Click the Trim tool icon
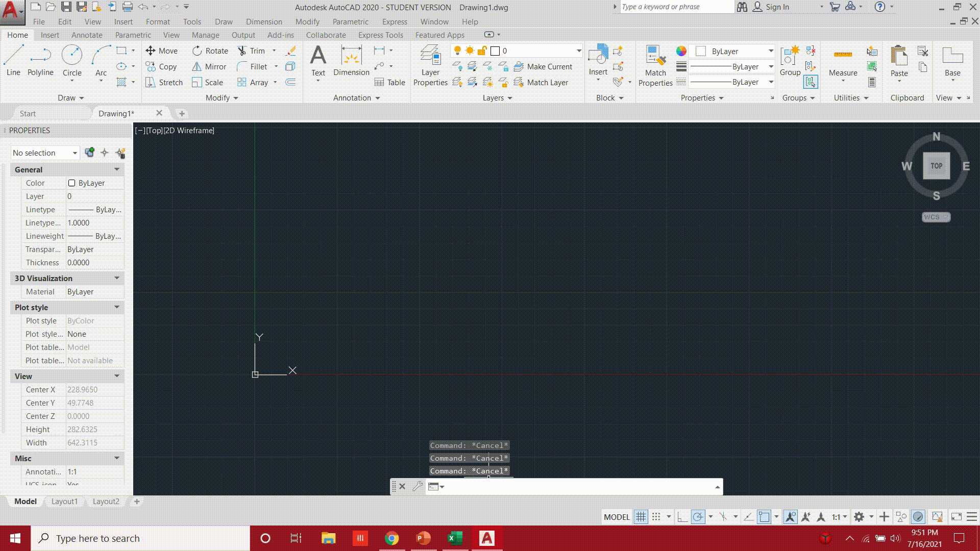This screenshot has width=980, height=551. 242,51
